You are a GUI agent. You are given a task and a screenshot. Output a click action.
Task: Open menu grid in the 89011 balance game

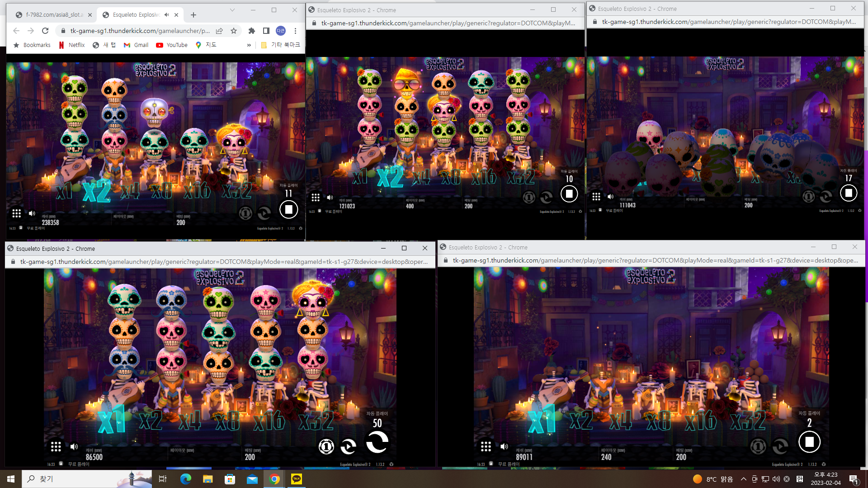pyautogui.click(x=486, y=447)
